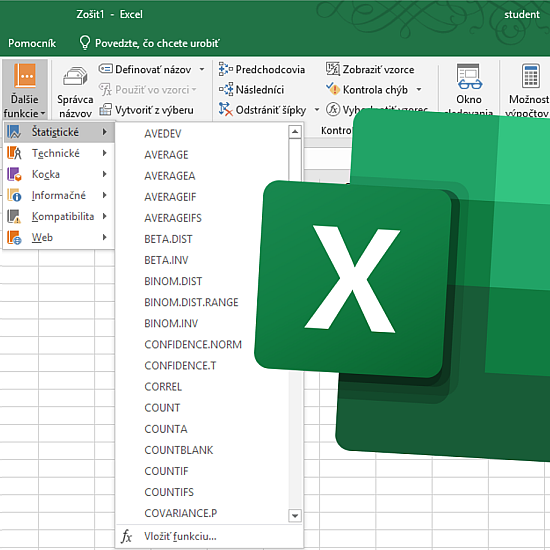
Task: Click the Informačné category icon
Action: 14,195
